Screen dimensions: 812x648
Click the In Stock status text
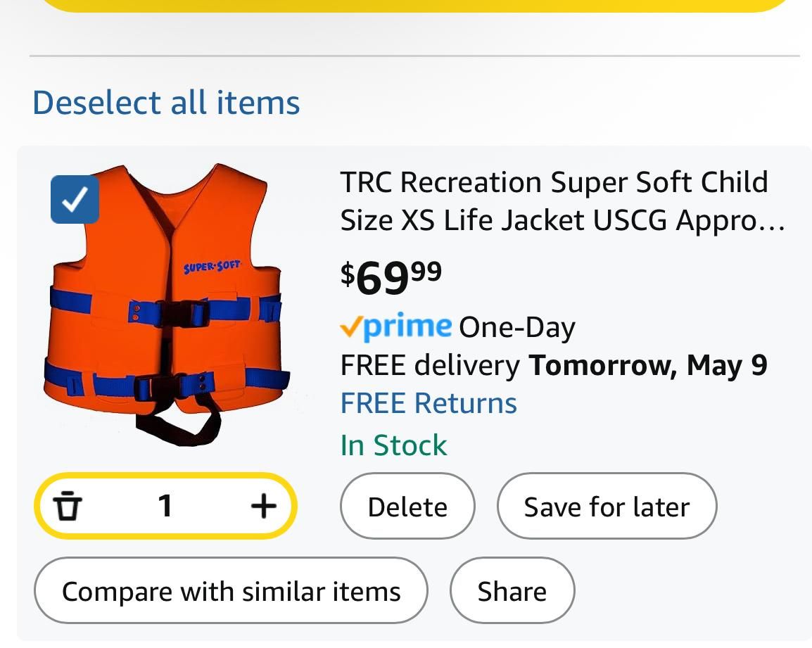(393, 445)
